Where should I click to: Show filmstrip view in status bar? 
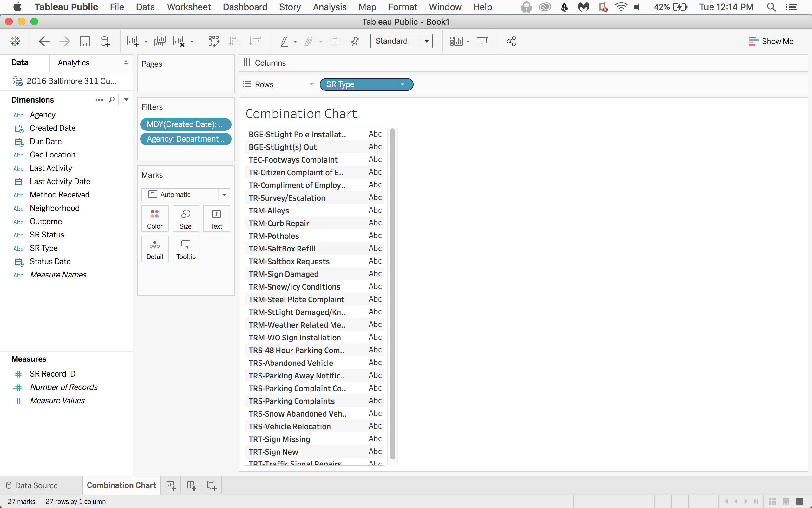786,502
